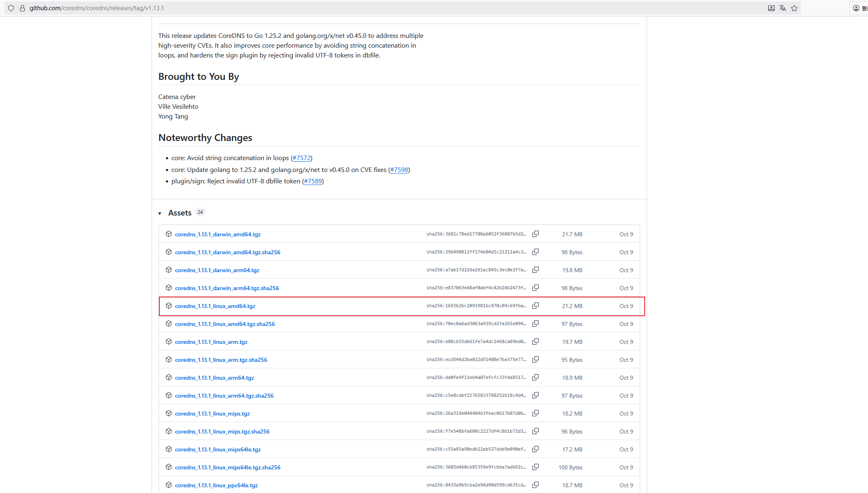
Task: Open pull request #7572 link
Action: tap(302, 158)
